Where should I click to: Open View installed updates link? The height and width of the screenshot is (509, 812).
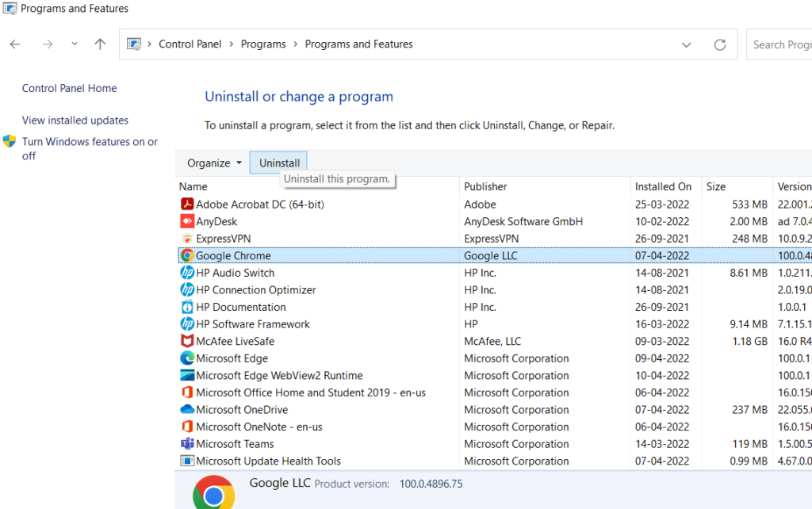pyautogui.click(x=75, y=121)
